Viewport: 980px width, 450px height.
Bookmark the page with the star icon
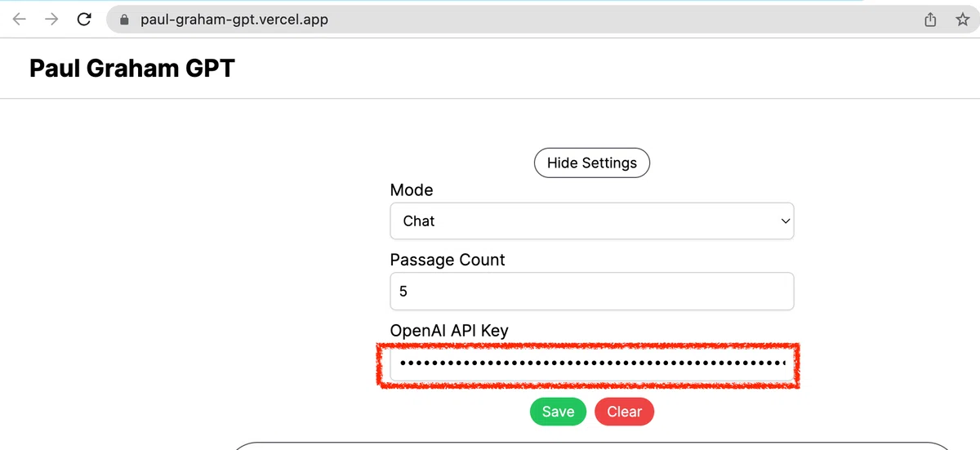pyautogui.click(x=963, y=20)
